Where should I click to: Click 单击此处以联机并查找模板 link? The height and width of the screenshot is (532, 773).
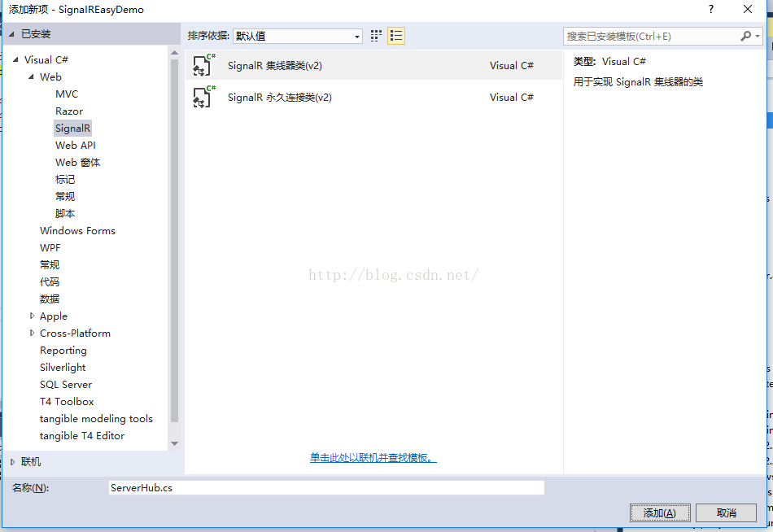pyautogui.click(x=373, y=458)
